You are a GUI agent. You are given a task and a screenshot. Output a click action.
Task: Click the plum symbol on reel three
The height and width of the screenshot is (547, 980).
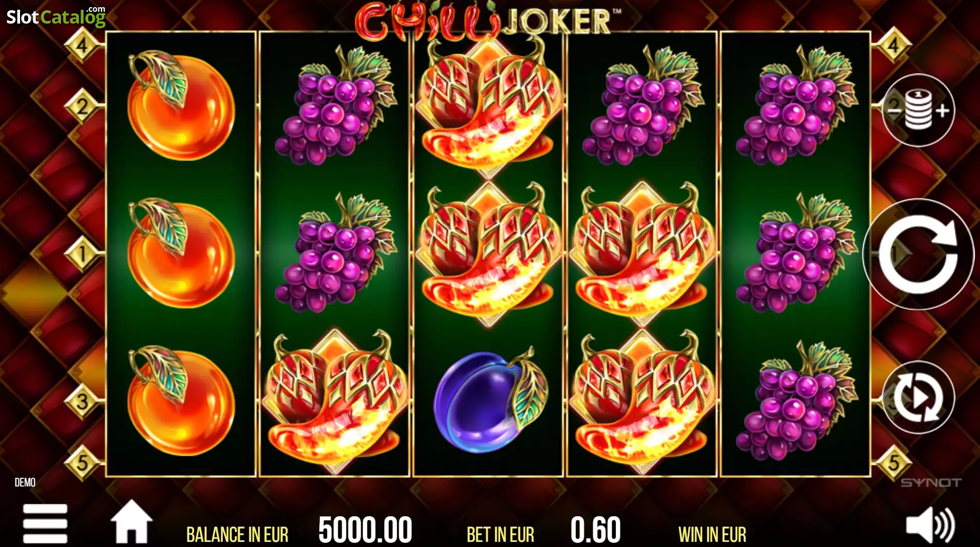488,401
